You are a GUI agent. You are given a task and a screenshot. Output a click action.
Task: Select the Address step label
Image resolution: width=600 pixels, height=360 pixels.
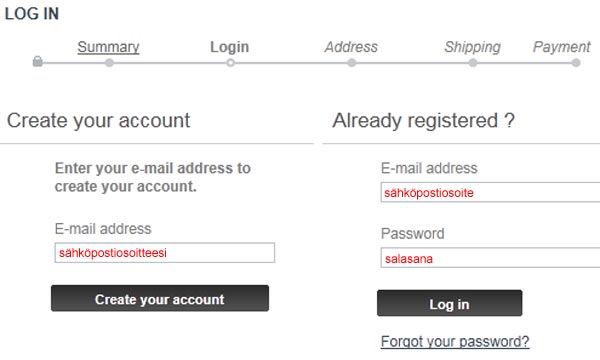[351, 47]
